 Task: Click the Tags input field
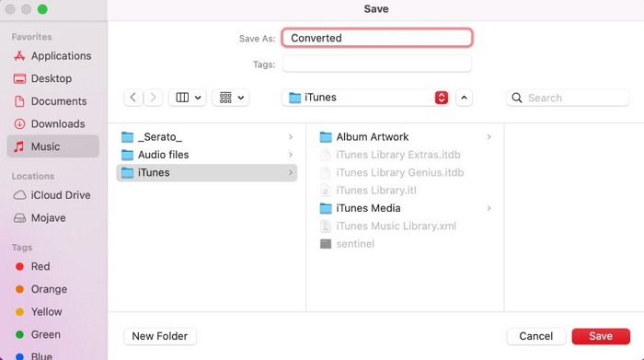click(377, 64)
